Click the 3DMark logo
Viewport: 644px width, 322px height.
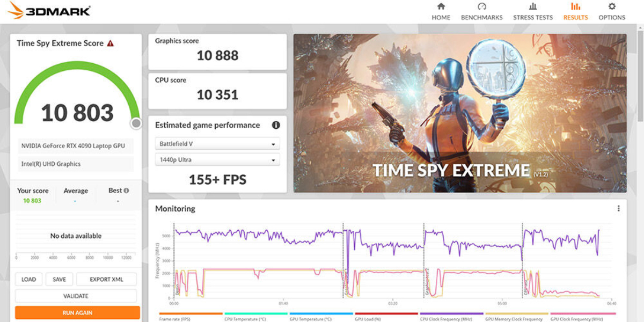[49, 11]
